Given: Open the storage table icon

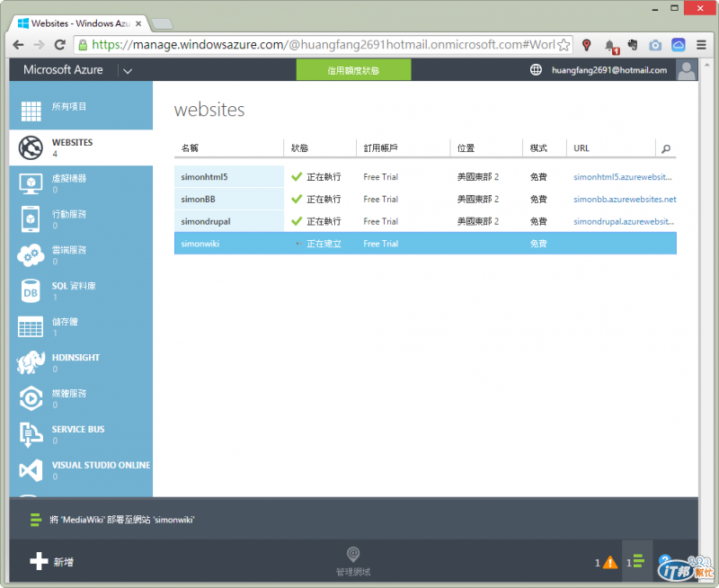Looking at the screenshot, I should click(31, 326).
